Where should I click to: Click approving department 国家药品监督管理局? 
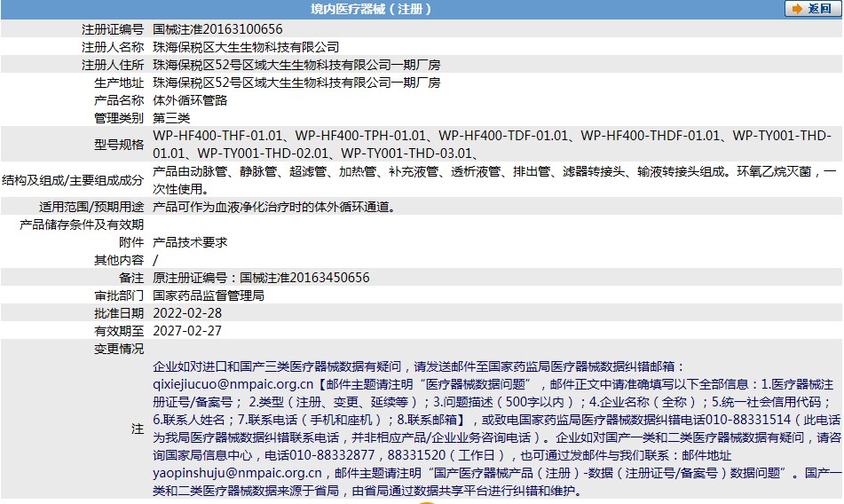pyautogui.click(x=209, y=295)
